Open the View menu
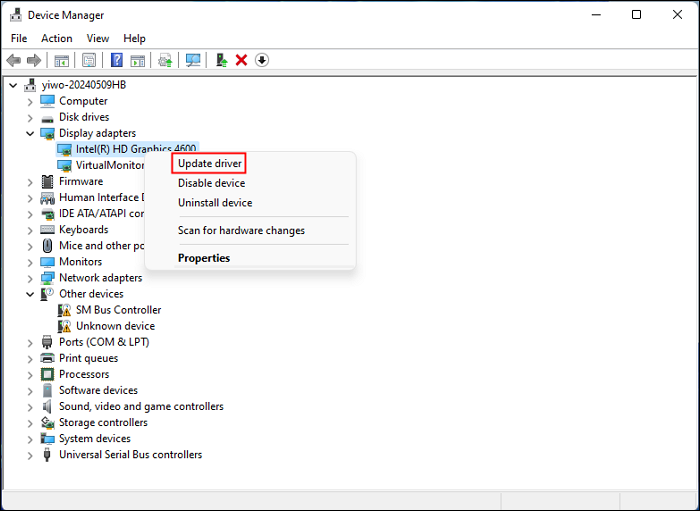Screen dimensions: 700x511 (x=98, y=38)
